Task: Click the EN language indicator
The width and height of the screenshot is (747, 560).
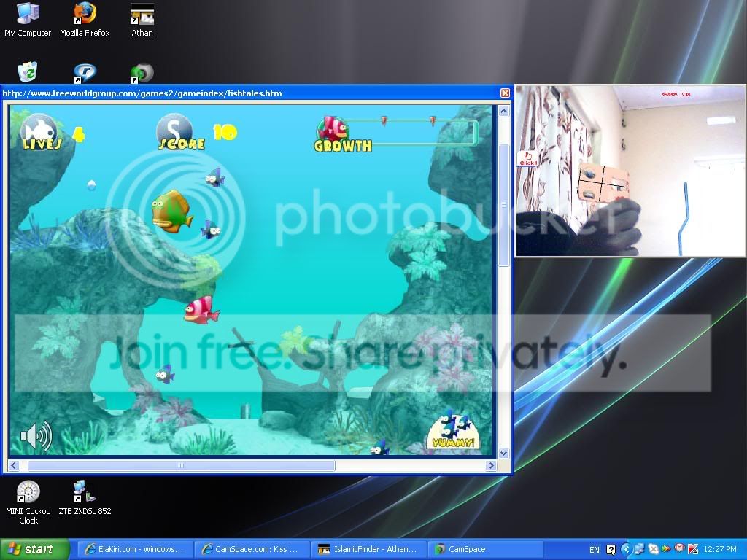Action: pyautogui.click(x=594, y=550)
